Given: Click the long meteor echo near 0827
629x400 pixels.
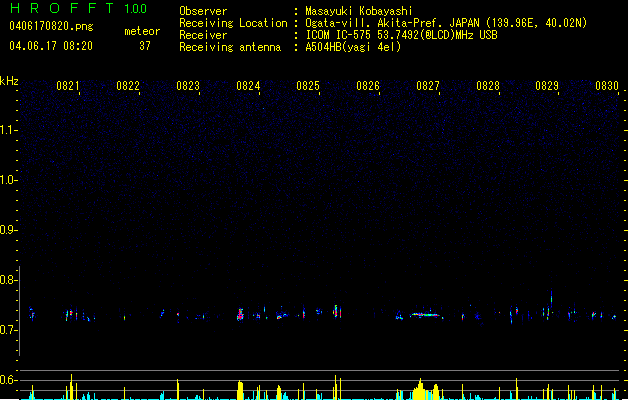Looking at the screenshot, I should (424, 315).
